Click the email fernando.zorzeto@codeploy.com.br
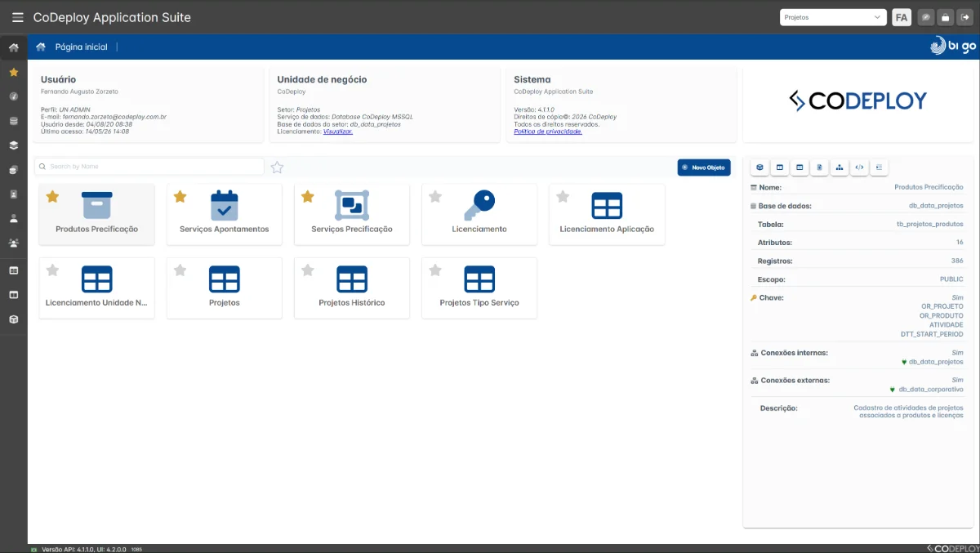980x553 pixels. [114, 117]
